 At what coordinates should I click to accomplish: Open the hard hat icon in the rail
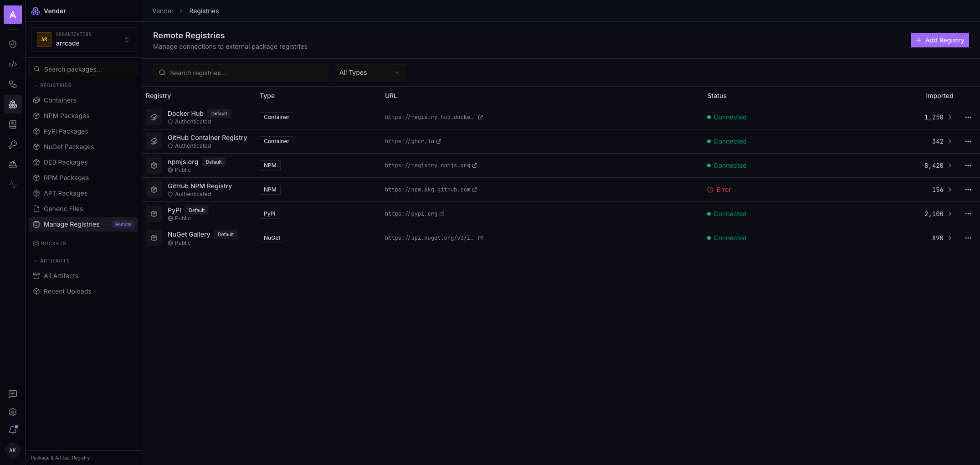pyautogui.click(x=13, y=165)
